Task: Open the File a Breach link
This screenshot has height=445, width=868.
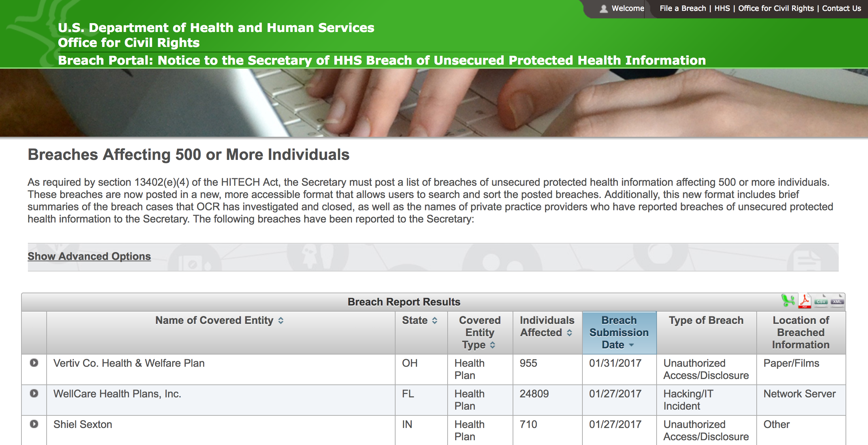Action: coord(682,8)
